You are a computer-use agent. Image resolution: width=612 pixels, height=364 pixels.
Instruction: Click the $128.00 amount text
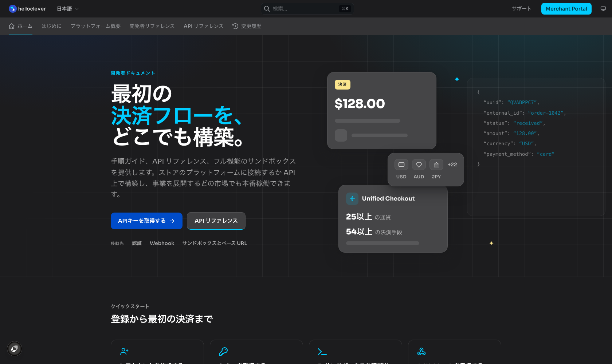coord(360,104)
